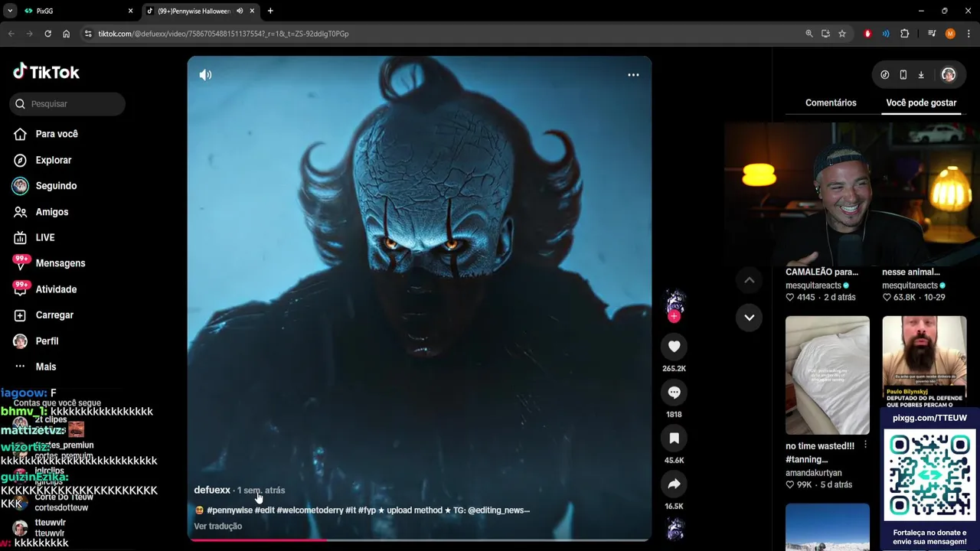Open the mesquitareacts name under CAMALEÃO
This screenshot has height=551, width=980.
(813, 285)
